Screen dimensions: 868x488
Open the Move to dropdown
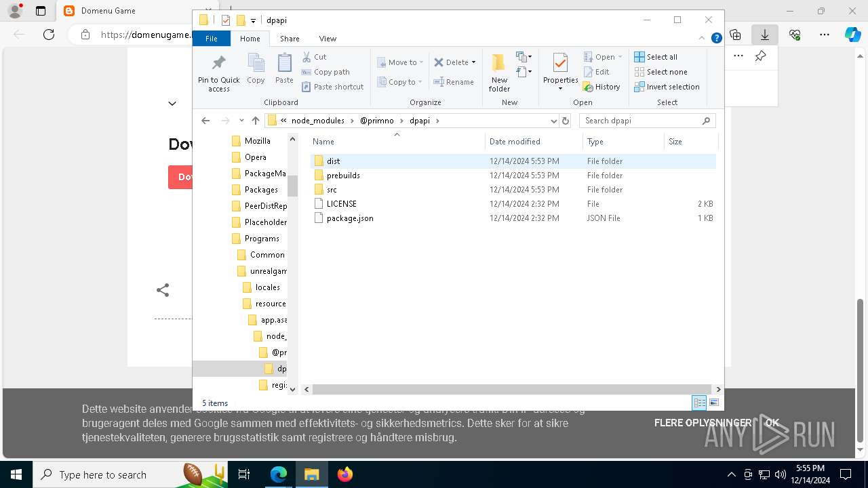tap(400, 62)
